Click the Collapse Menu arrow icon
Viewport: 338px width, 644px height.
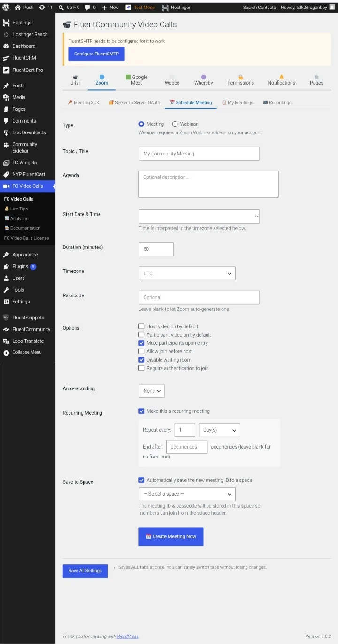pyautogui.click(x=6, y=352)
